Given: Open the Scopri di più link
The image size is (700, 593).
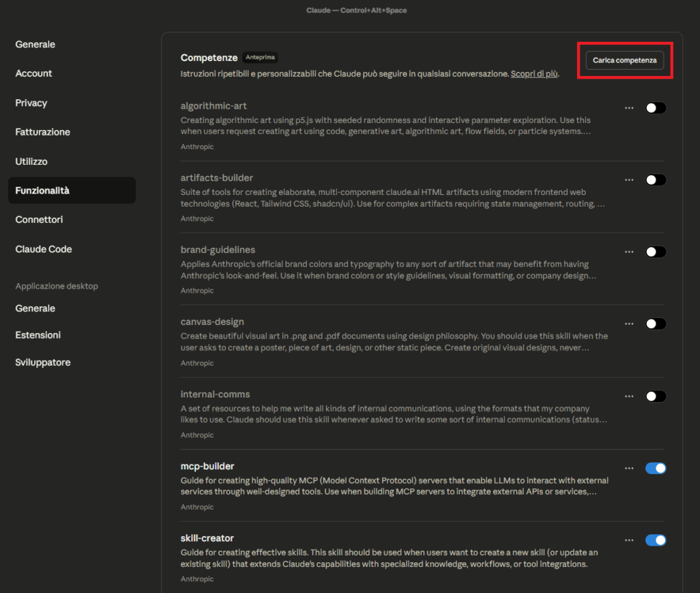Looking at the screenshot, I should [535, 74].
